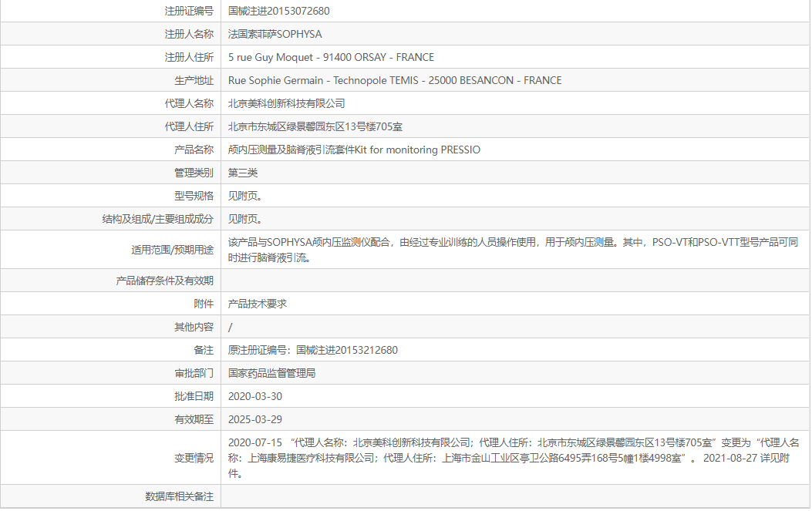This screenshot has width=812, height=511.
Task: Click the 有效期至 label
Action: 194,419
